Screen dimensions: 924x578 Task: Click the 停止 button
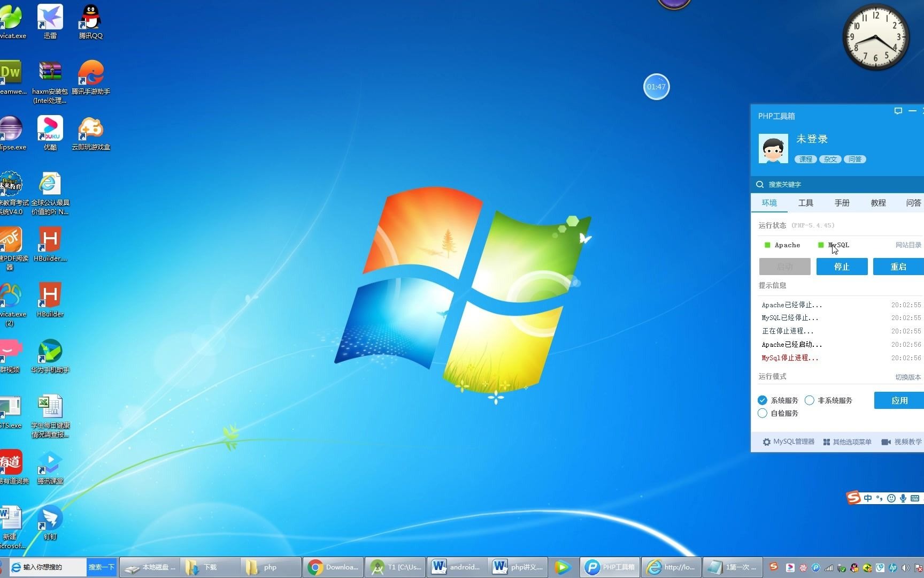point(842,267)
